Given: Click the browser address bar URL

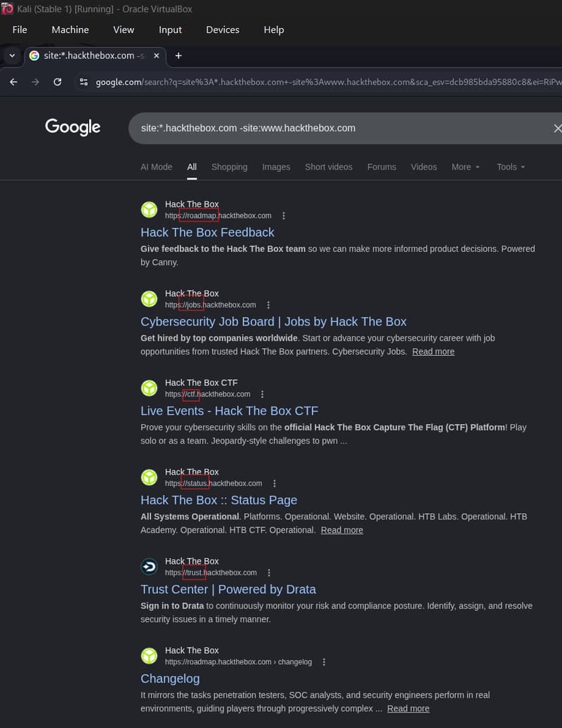Looking at the screenshot, I should point(328,82).
